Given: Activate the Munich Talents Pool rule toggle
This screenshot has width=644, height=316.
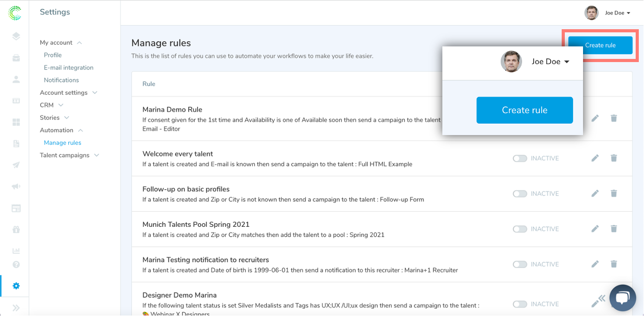Looking at the screenshot, I should [519, 229].
